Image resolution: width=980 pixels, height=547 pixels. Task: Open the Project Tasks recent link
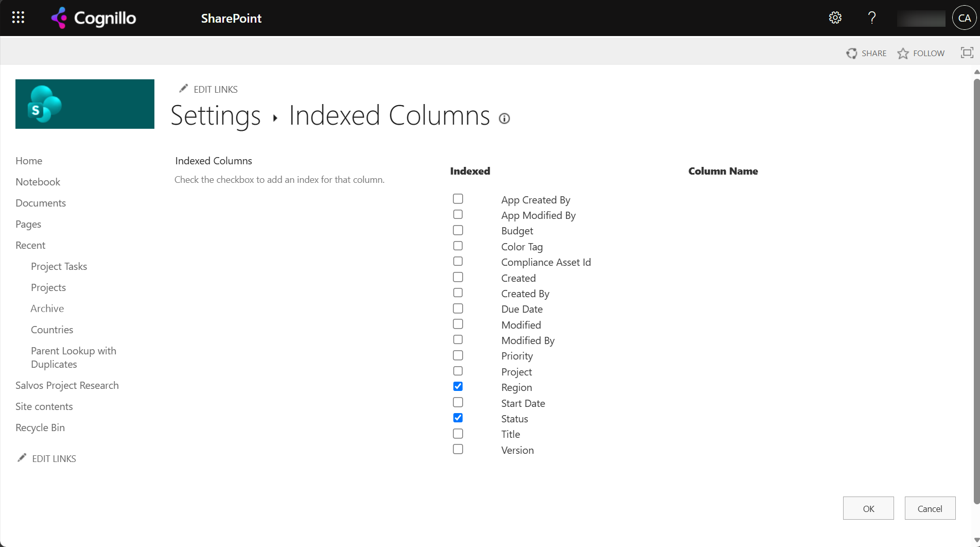click(x=59, y=266)
